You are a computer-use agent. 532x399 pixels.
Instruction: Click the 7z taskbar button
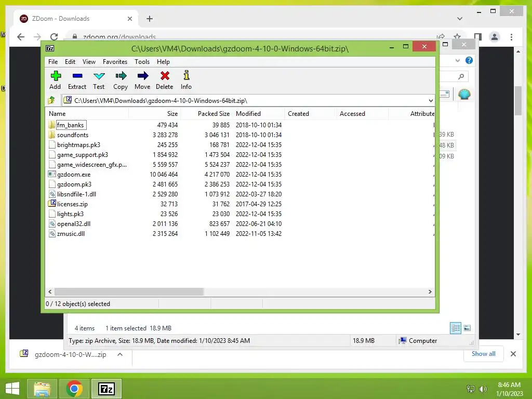coord(106,389)
